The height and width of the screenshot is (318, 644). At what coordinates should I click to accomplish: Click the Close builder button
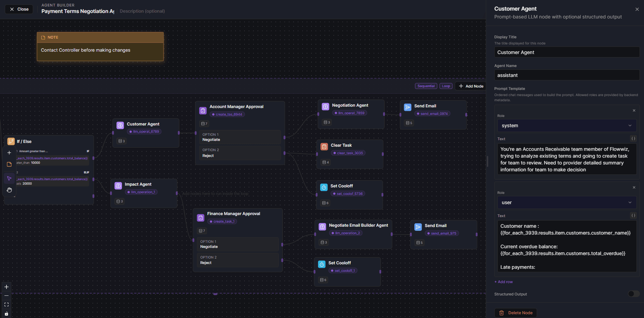point(19,9)
